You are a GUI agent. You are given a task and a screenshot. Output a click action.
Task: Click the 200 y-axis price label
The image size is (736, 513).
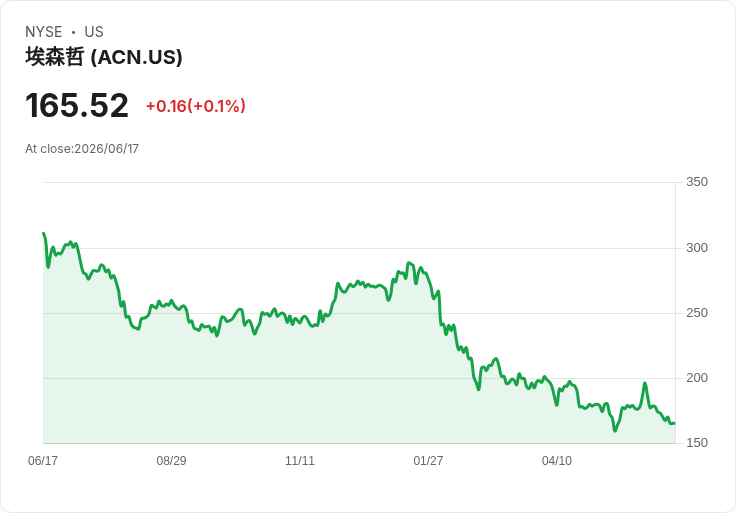(697, 377)
